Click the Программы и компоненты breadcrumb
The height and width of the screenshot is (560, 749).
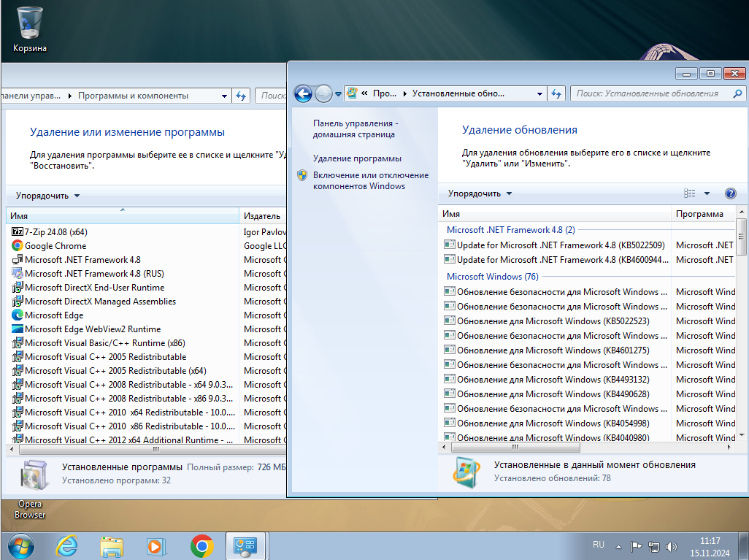pyautogui.click(x=134, y=96)
